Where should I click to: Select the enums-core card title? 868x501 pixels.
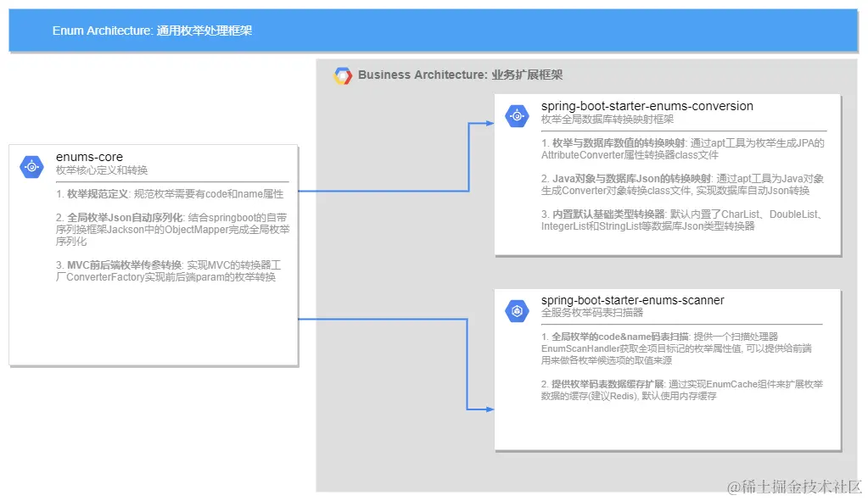[x=89, y=157]
